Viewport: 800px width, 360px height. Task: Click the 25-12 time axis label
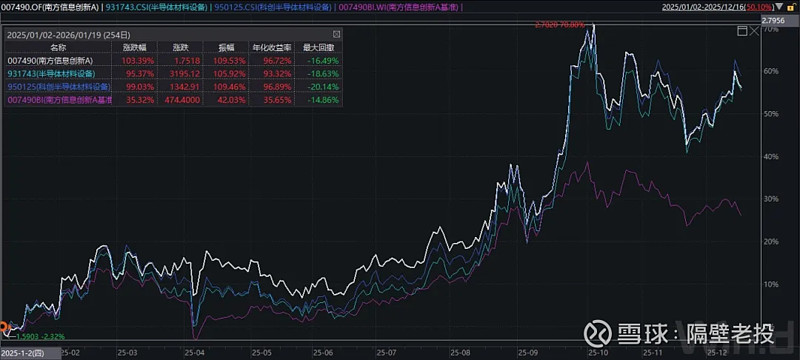718,352
